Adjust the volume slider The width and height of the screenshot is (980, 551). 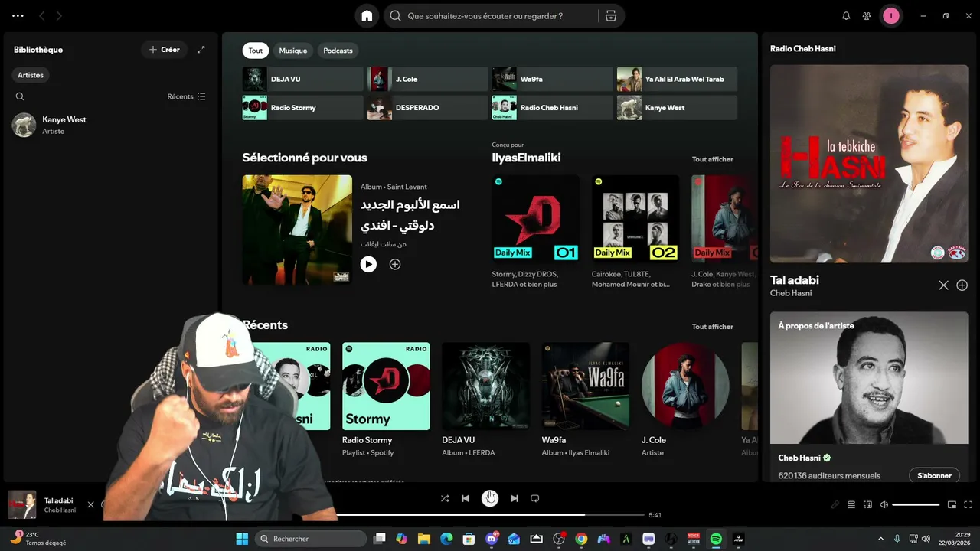point(916,505)
